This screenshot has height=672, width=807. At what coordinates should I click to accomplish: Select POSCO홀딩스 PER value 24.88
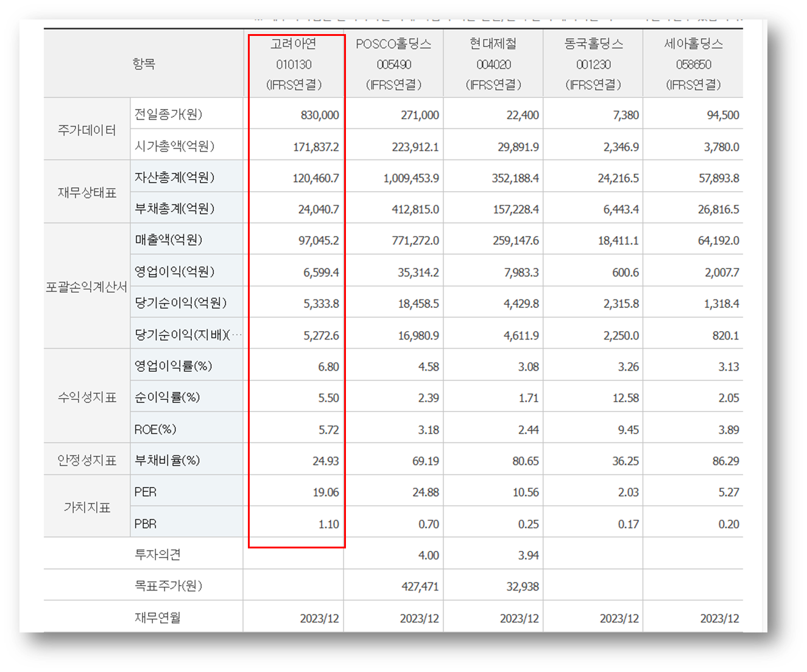pos(426,492)
